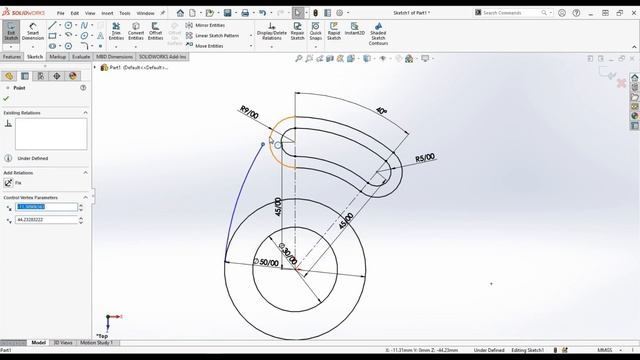This screenshot has height=360, width=640.
Task: Open the DisplayManager tab icon
Action: click(73, 76)
